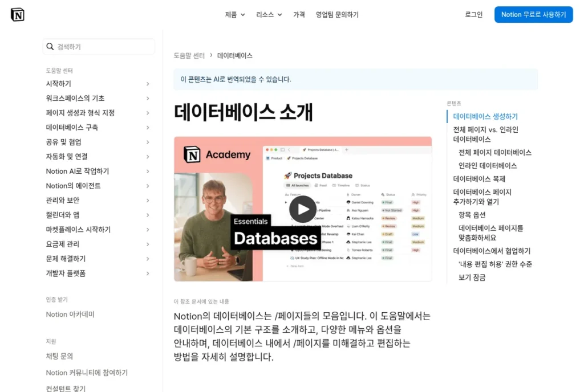Image resolution: width=584 pixels, height=392 pixels.
Task: Jump to '내용 편집 허용' 권한 수준
Action: click(496, 264)
